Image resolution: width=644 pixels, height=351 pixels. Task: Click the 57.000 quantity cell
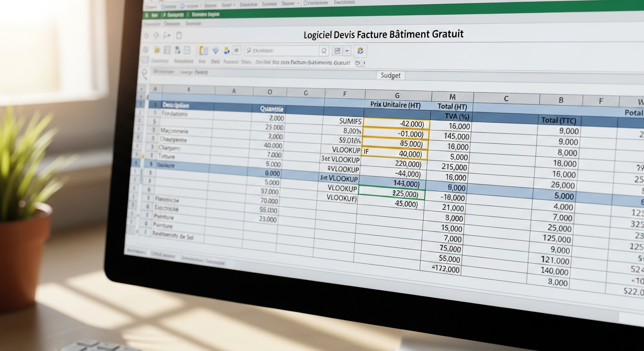click(270, 192)
